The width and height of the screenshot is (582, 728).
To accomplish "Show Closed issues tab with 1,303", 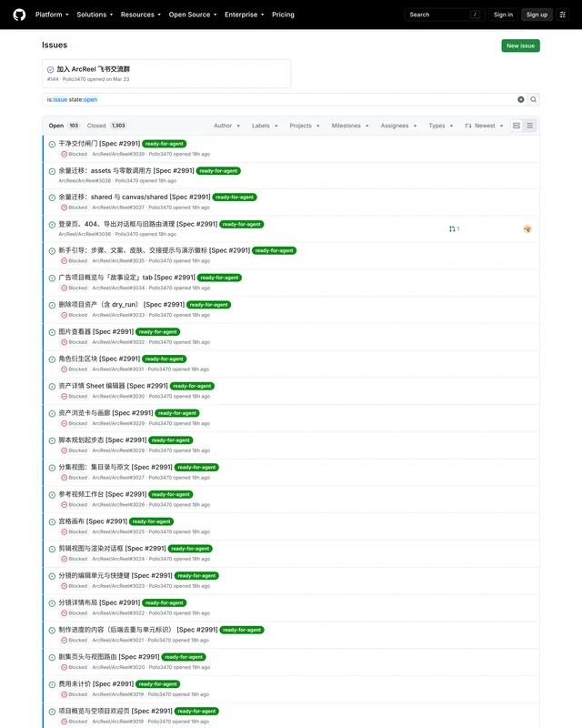I will tap(106, 126).
